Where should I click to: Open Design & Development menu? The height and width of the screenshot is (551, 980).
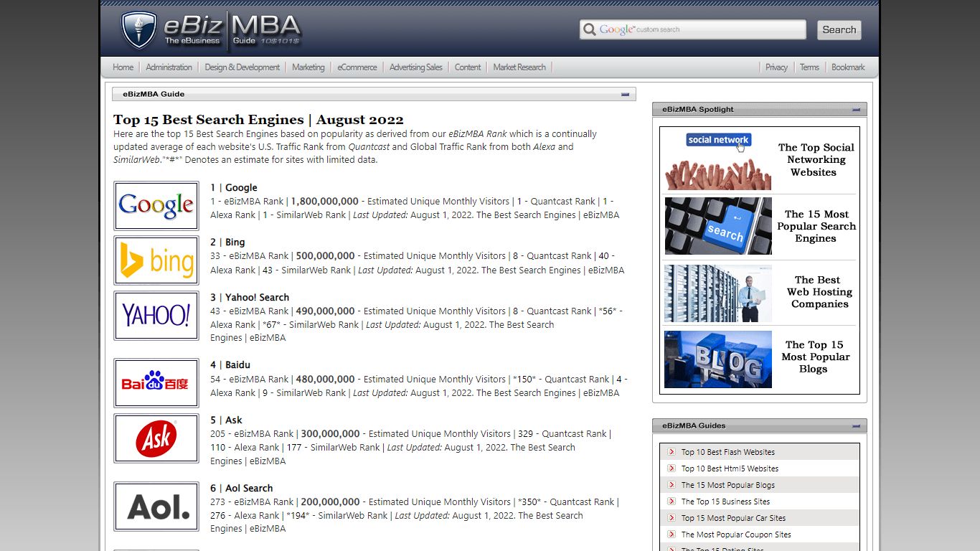coord(242,67)
